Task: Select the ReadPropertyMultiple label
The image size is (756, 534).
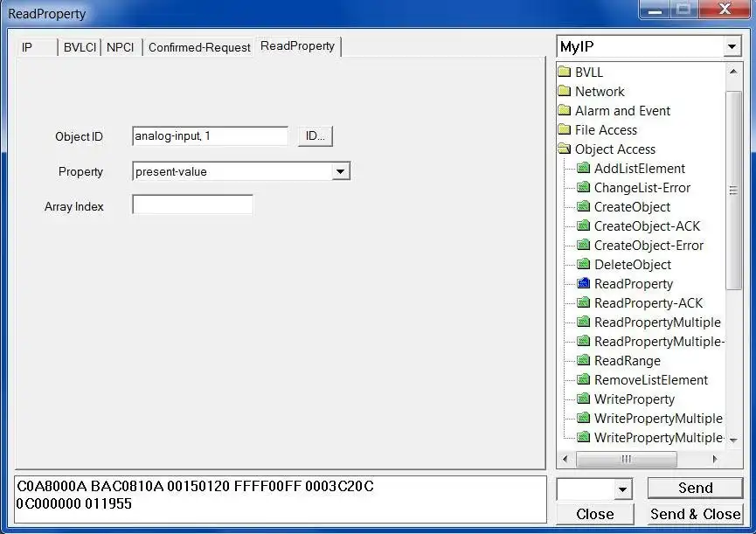Action: pyautogui.click(x=657, y=322)
